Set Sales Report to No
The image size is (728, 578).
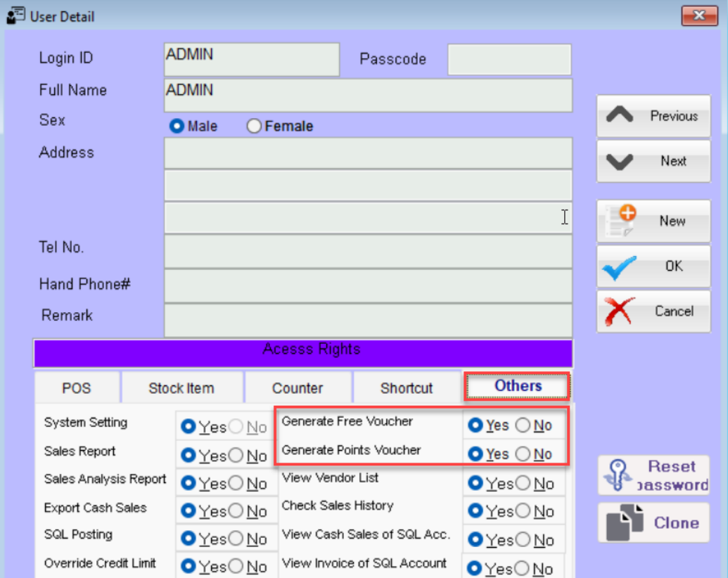tap(236, 456)
